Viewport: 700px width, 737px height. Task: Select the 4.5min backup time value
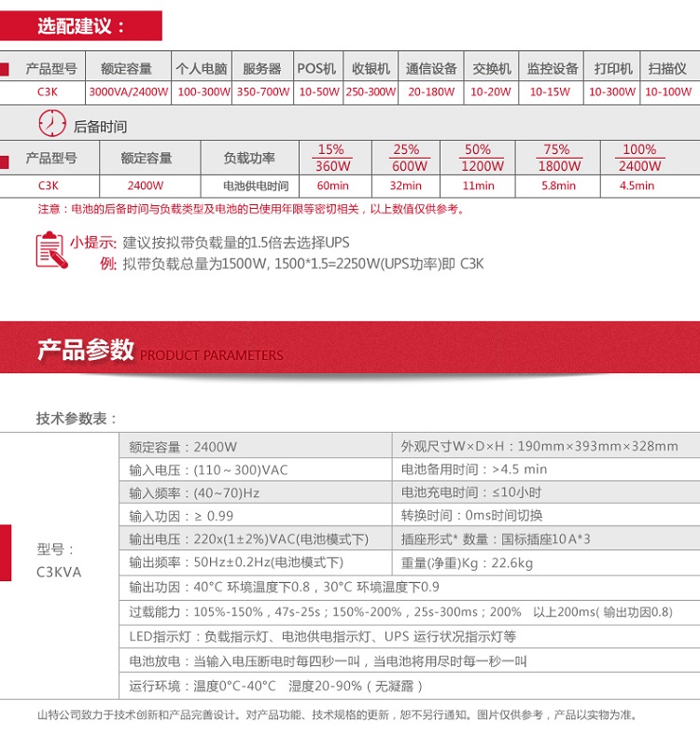point(637,186)
